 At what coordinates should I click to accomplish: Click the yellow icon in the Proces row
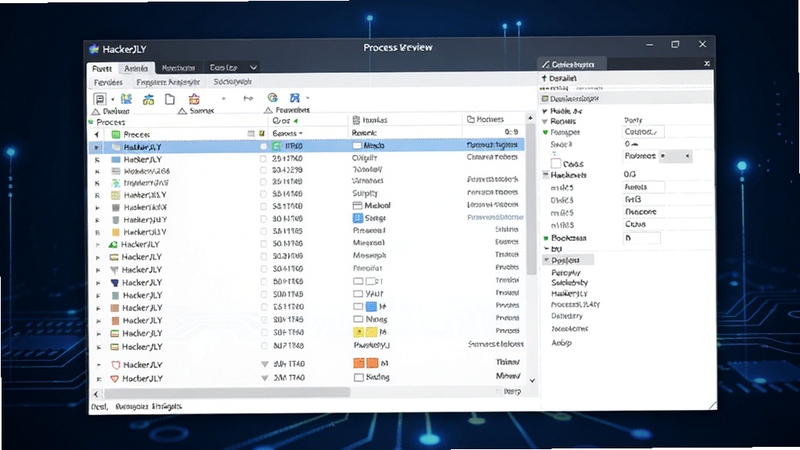[x=262, y=134]
